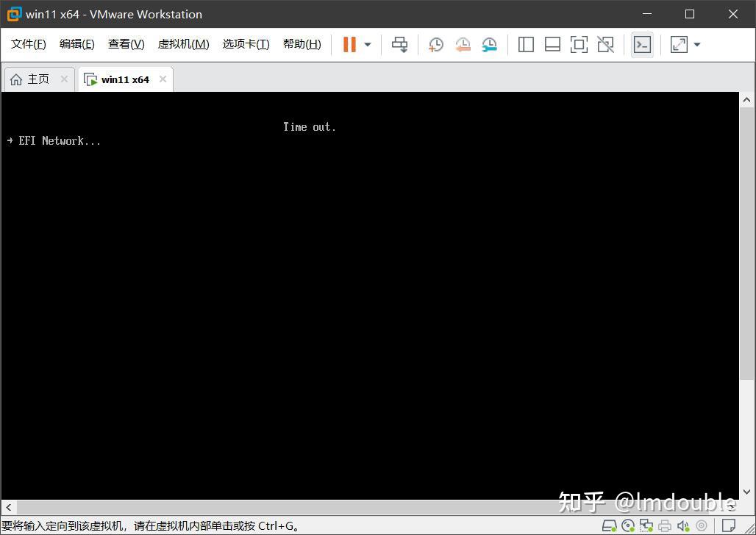
Task: Click the sound device status icon
Action: (x=682, y=525)
